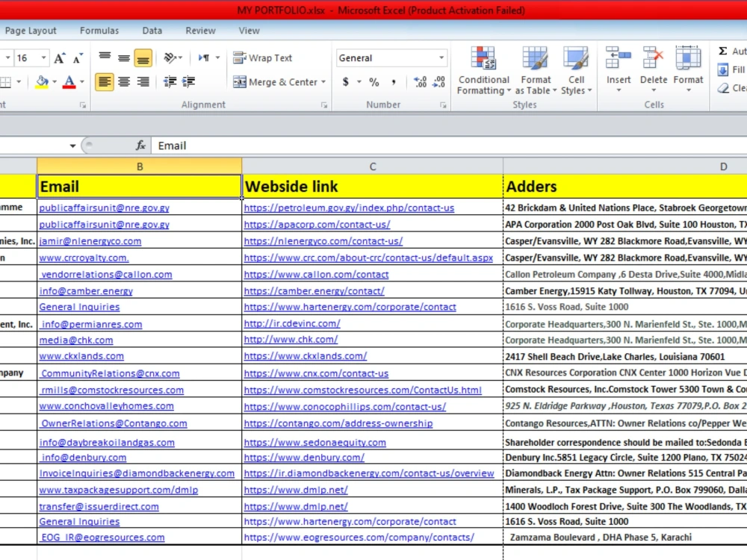Click the Insert cells icon
Screen dimensions: 747x560
(619, 58)
